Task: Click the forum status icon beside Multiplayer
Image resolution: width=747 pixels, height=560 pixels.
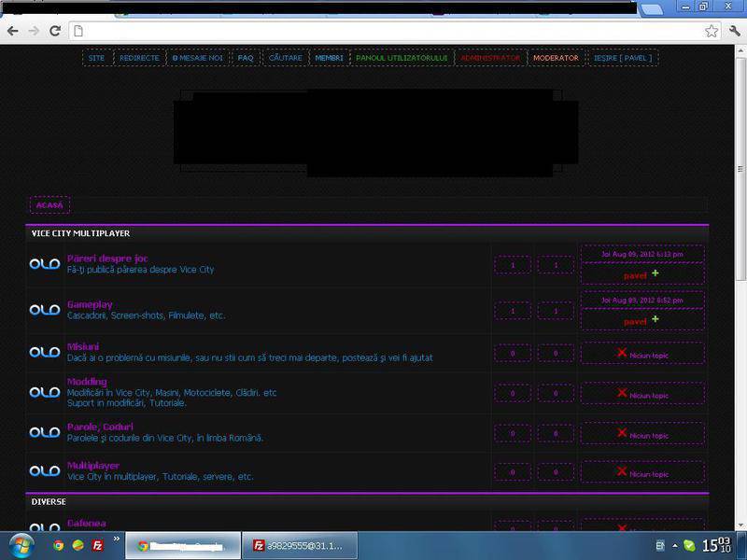Action: (45, 471)
